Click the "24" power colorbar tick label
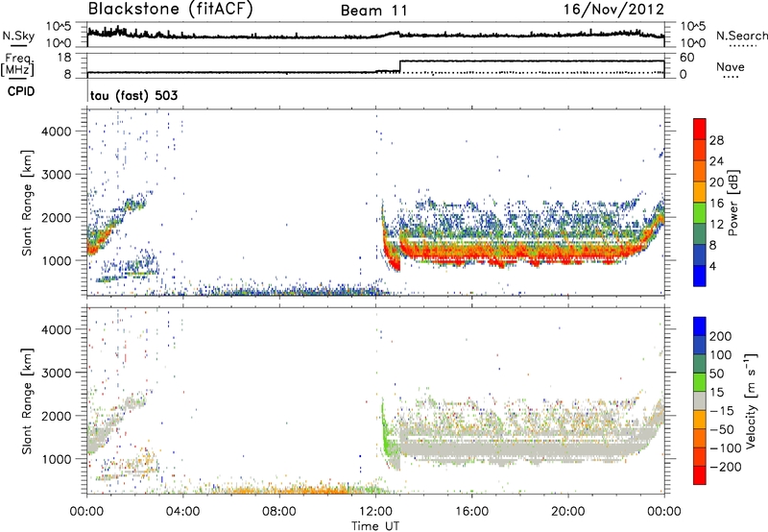This screenshot has width=768, height=532. (x=716, y=161)
